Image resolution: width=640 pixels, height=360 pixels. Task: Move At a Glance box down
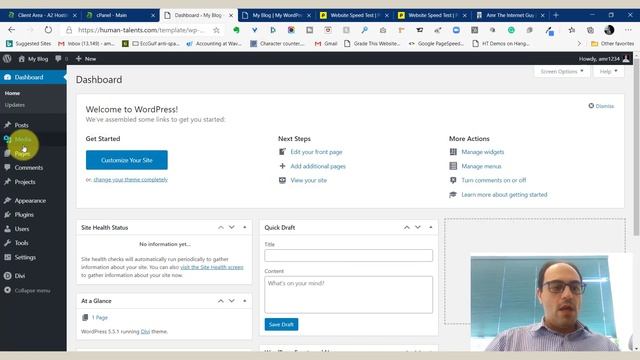(231, 301)
